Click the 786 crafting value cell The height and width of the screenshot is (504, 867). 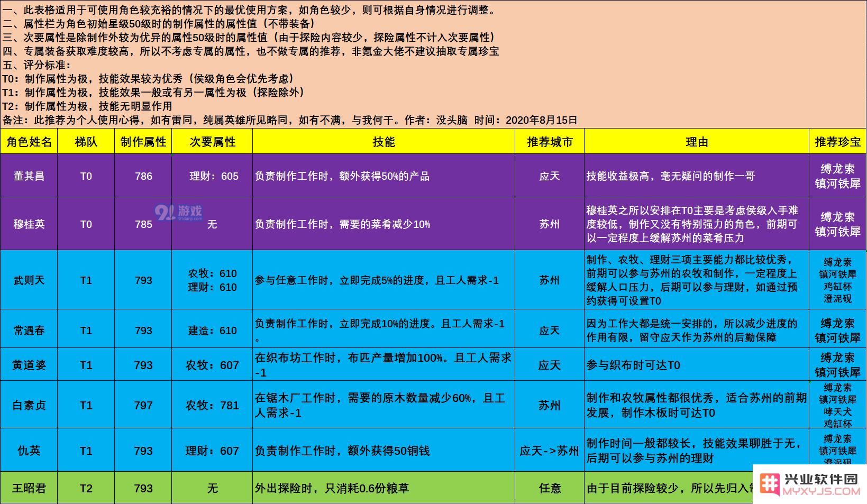pos(143,176)
